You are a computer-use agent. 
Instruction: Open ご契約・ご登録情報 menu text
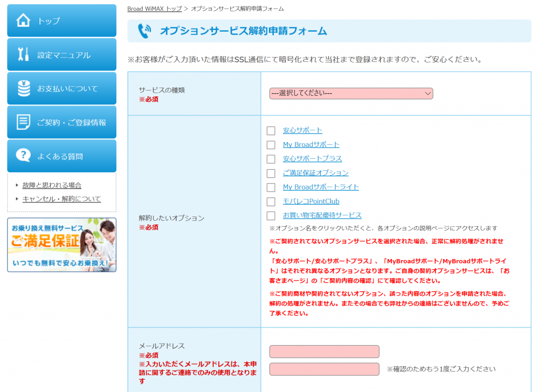[x=72, y=122]
